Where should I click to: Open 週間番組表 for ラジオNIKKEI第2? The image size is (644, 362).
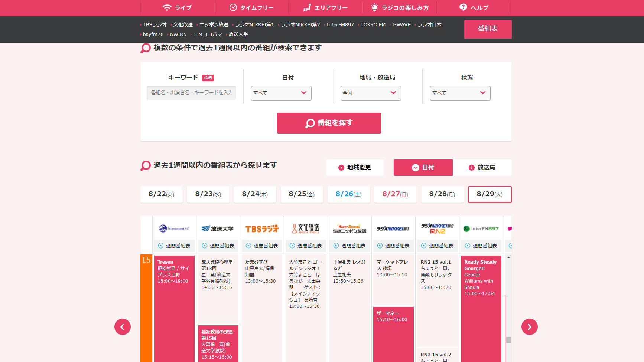tap(437, 246)
